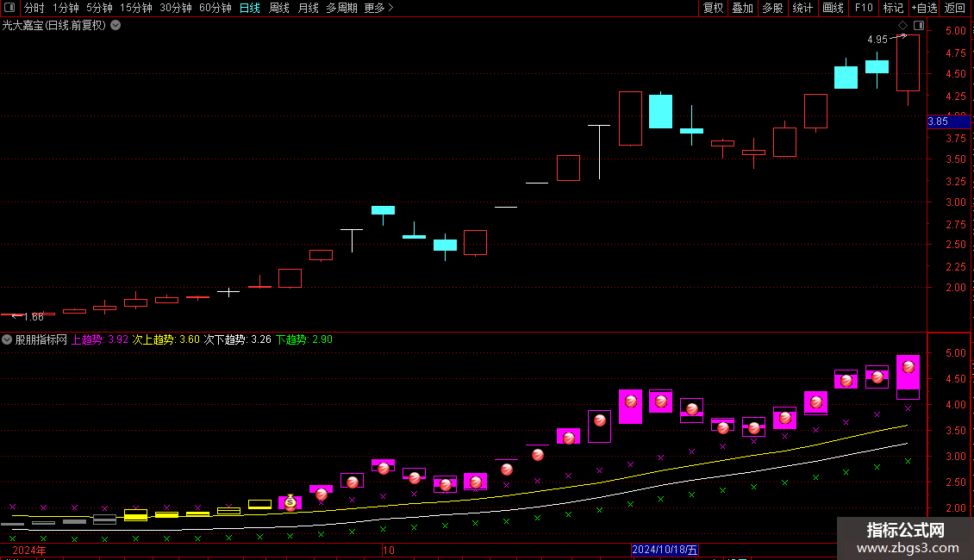
Task: Click the 叠加 overlay button
Action: click(742, 8)
